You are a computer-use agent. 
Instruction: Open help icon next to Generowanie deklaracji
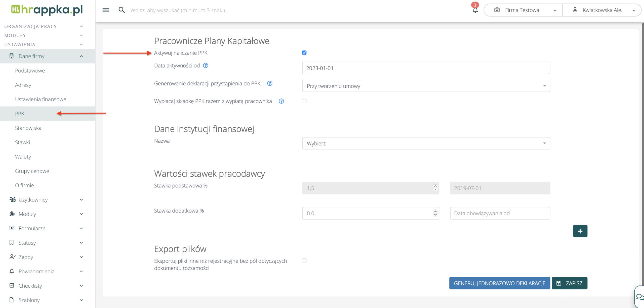pyautogui.click(x=270, y=83)
